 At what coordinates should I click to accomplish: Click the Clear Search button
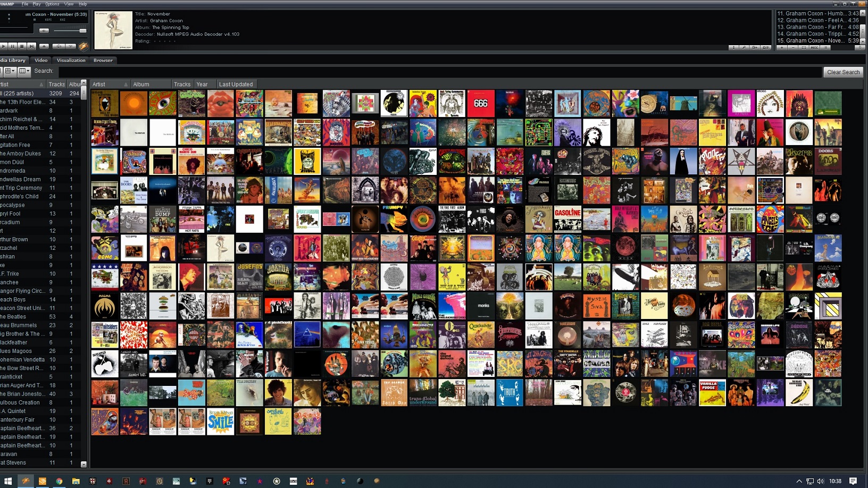point(843,72)
